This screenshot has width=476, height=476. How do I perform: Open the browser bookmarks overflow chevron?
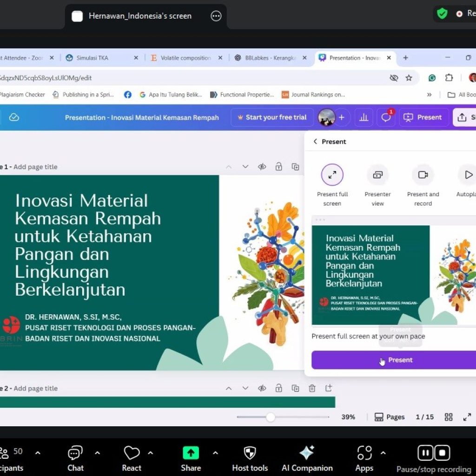[x=429, y=94]
